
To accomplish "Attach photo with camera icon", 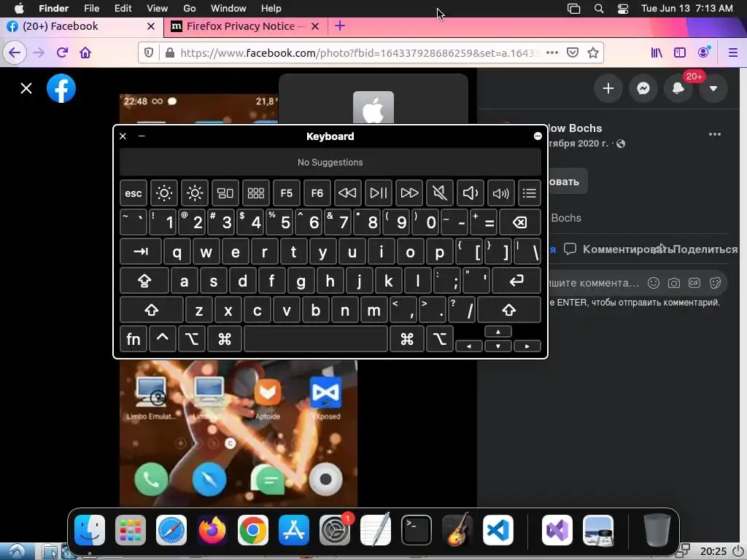I will pyautogui.click(x=673, y=283).
